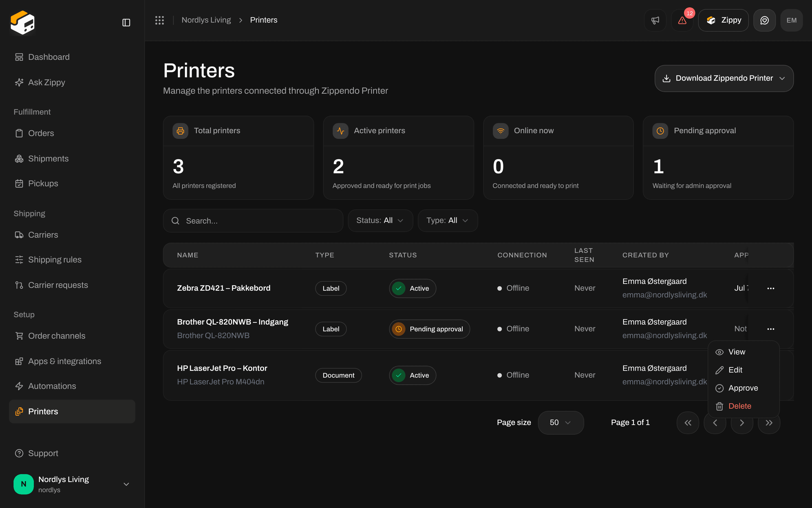812x508 pixels.
Task: Choose Approve in context menu
Action: point(743,388)
